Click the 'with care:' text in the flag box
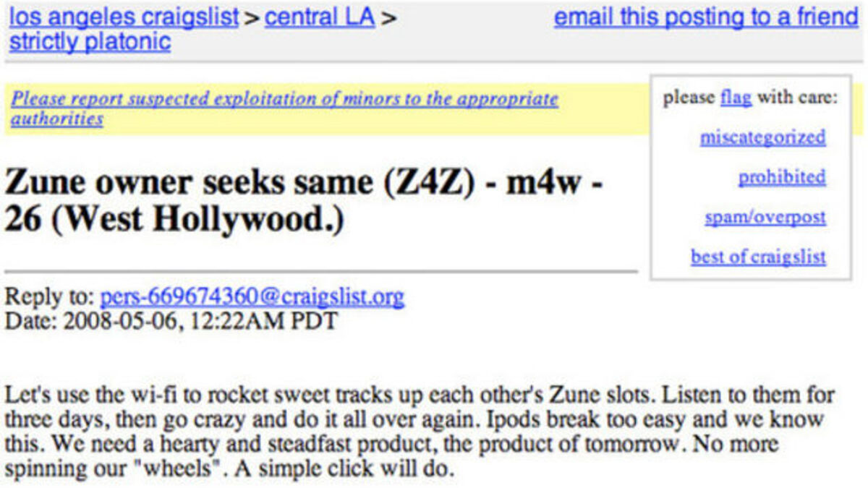868x488 pixels. click(797, 98)
